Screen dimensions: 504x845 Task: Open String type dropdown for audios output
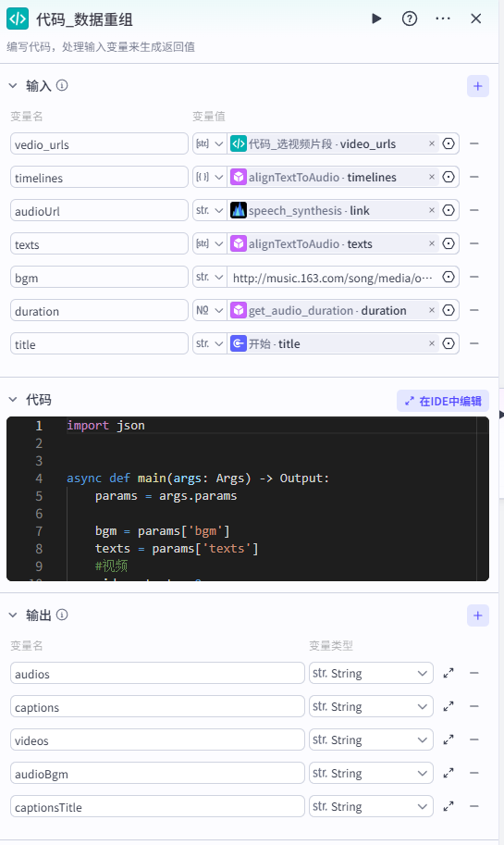click(x=371, y=673)
